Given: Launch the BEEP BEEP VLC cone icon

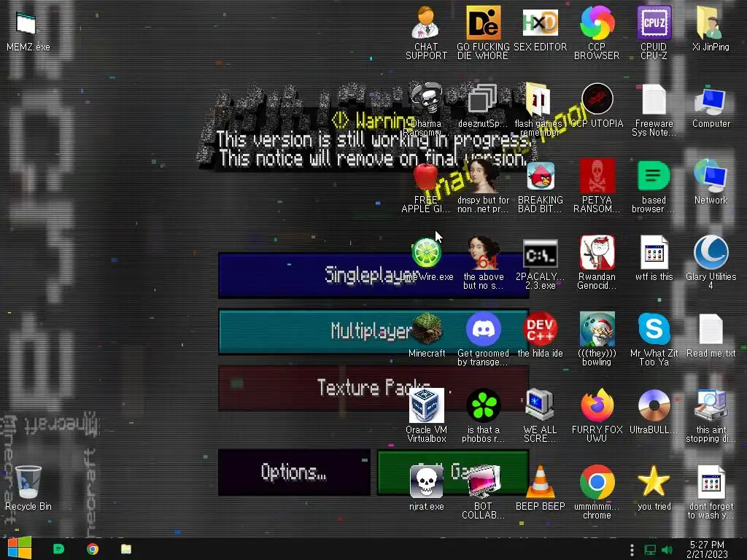Looking at the screenshot, I should pyautogui.click(x=540, y=482).
